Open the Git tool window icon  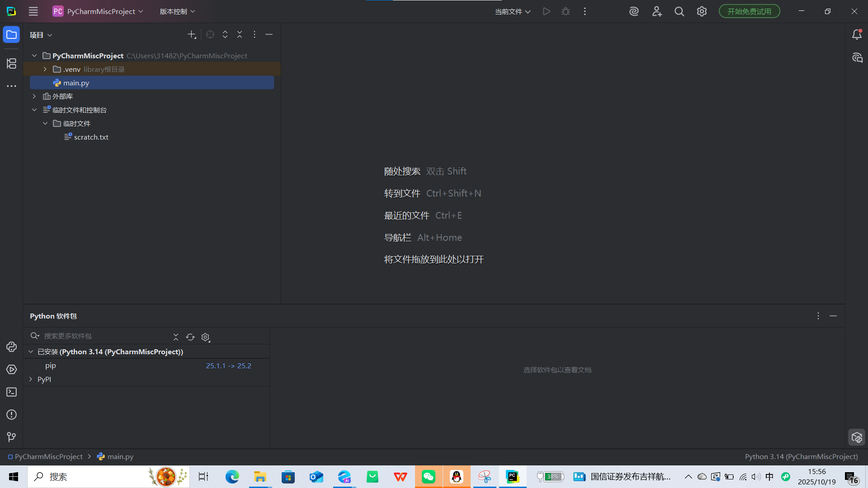tap(11, 436)
